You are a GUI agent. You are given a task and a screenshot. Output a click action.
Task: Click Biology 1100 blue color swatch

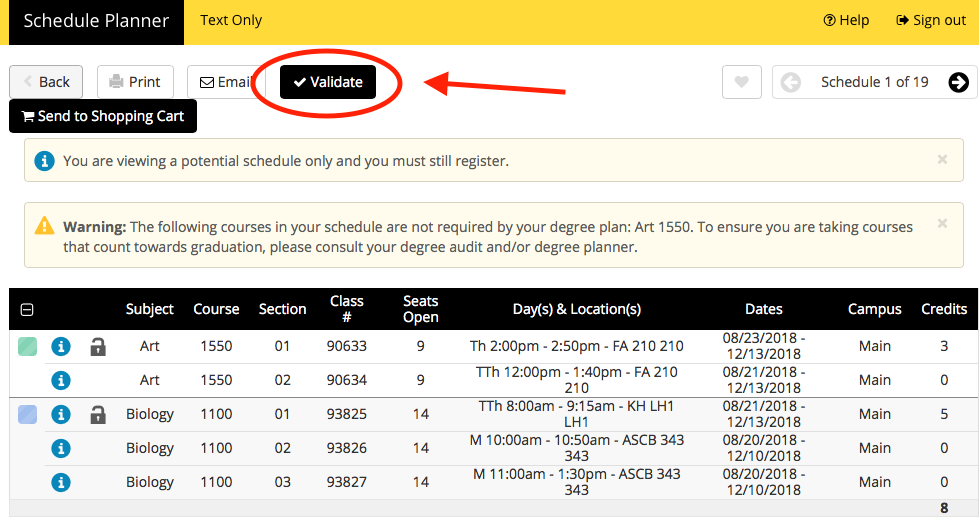point(27,414)
